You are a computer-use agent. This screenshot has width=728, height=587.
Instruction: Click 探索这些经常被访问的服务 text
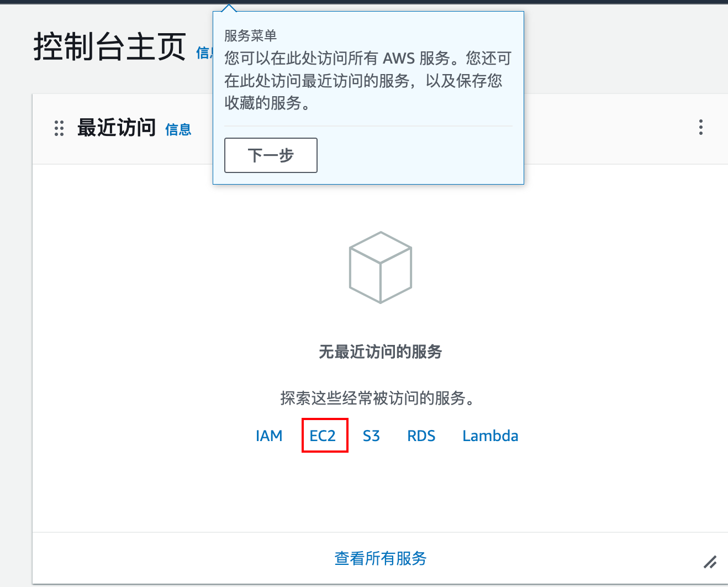coord(378,398)
